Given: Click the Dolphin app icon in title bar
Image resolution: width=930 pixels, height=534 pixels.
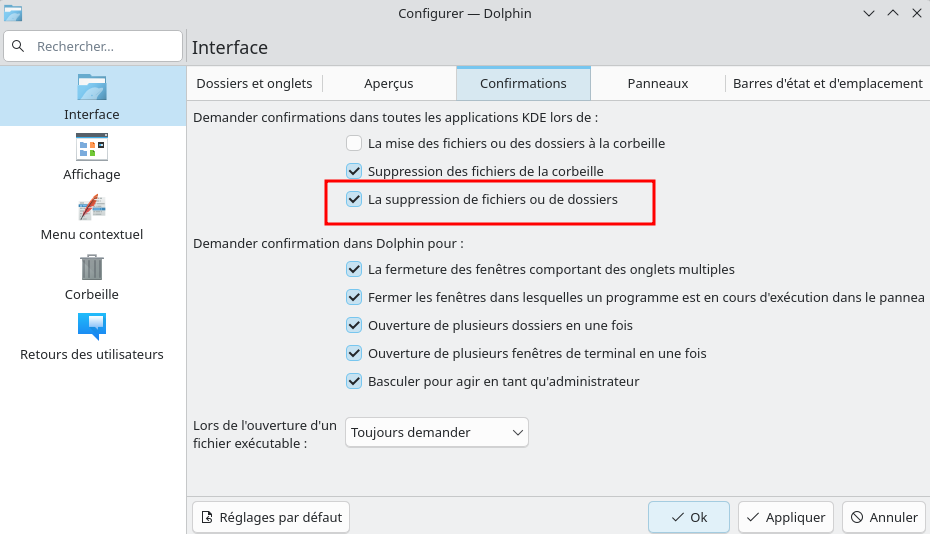Looking at the screenshot, I should coord(13,13).
